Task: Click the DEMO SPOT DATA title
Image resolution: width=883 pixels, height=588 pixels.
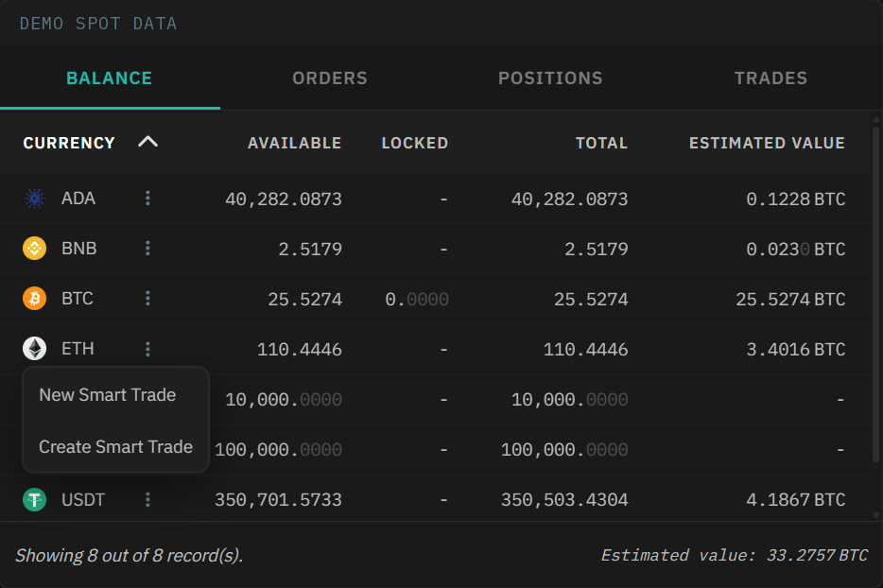Action: (x=98, y=24)
